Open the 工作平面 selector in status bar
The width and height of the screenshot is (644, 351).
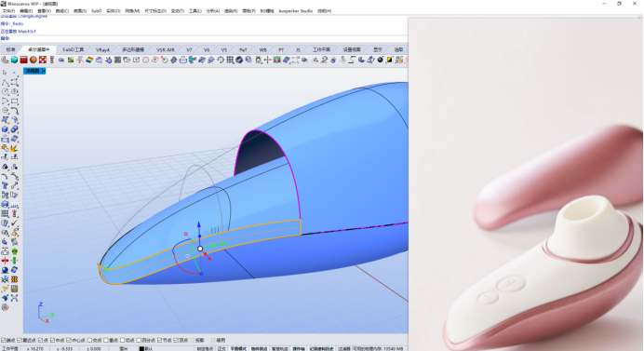pyautogui.click(x=10, y=348)
